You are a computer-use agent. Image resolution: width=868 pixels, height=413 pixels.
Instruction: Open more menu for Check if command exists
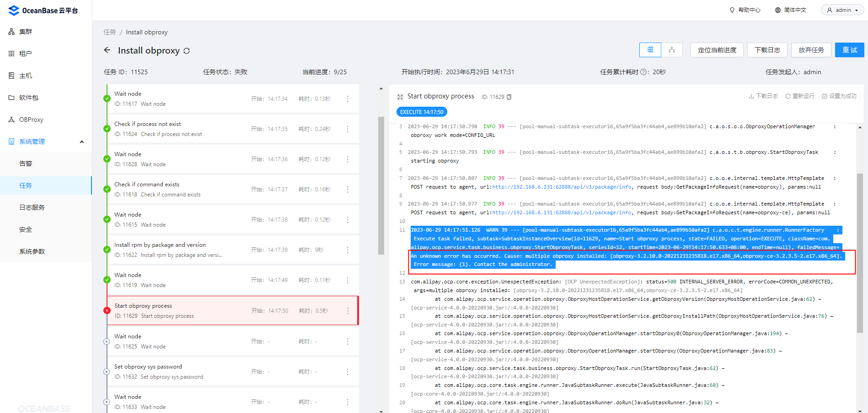348,190
